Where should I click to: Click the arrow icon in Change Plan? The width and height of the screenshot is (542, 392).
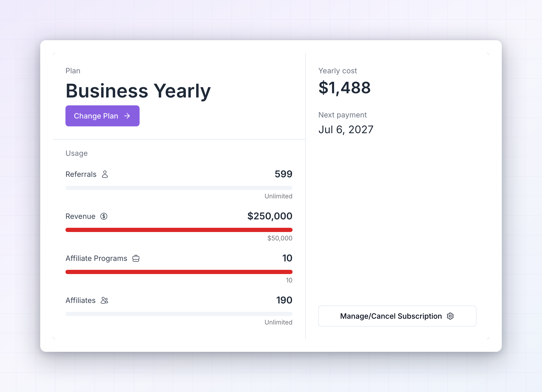(x=127, y=116)
